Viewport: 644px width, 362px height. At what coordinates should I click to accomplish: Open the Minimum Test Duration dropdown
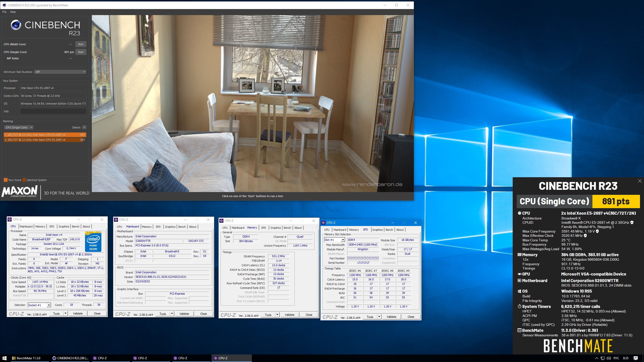point(60,72)
